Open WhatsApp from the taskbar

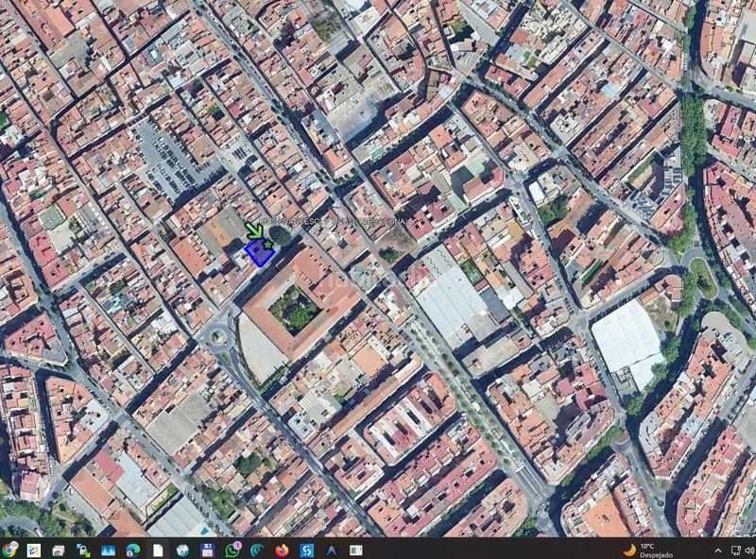click(232, 550)
